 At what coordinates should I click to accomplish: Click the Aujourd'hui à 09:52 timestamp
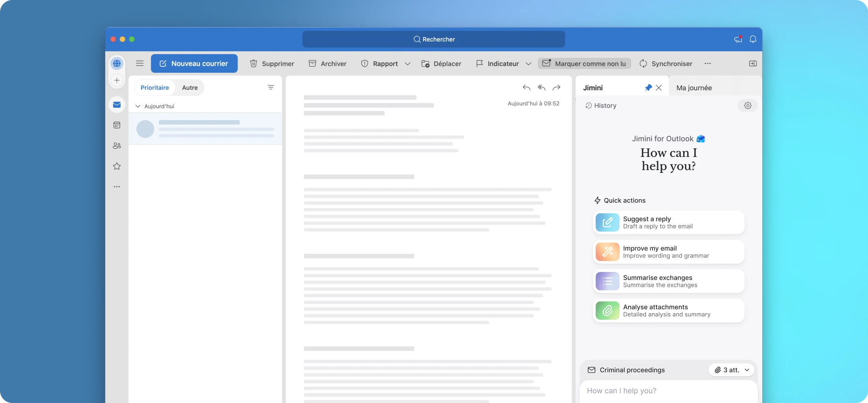tap(533, 103)
